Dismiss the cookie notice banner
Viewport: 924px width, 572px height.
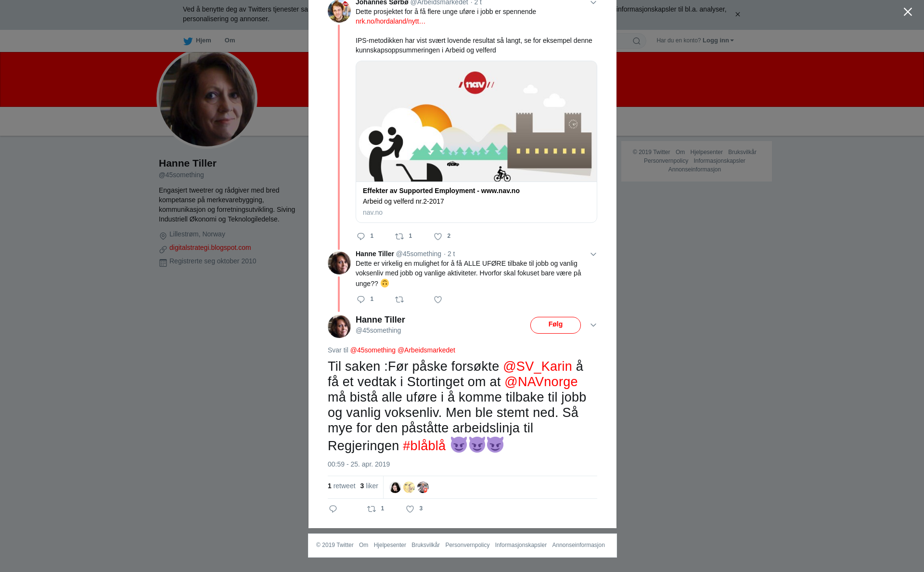737,14
